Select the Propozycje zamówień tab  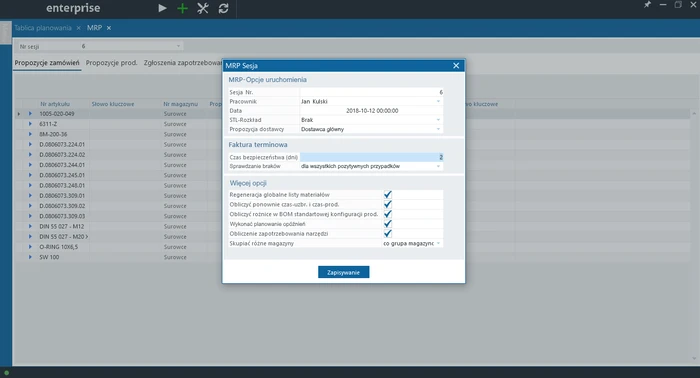47,63
